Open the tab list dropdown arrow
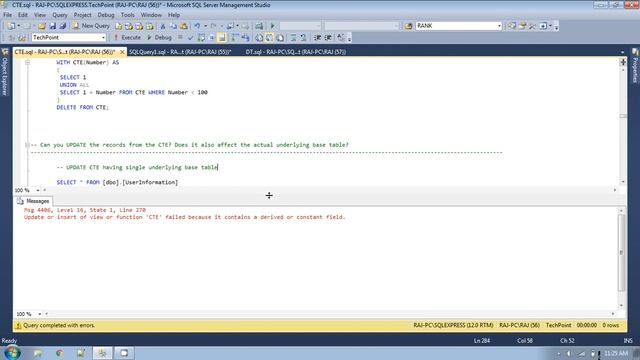This screenshot has width=640, height=360. coord(622,52)
